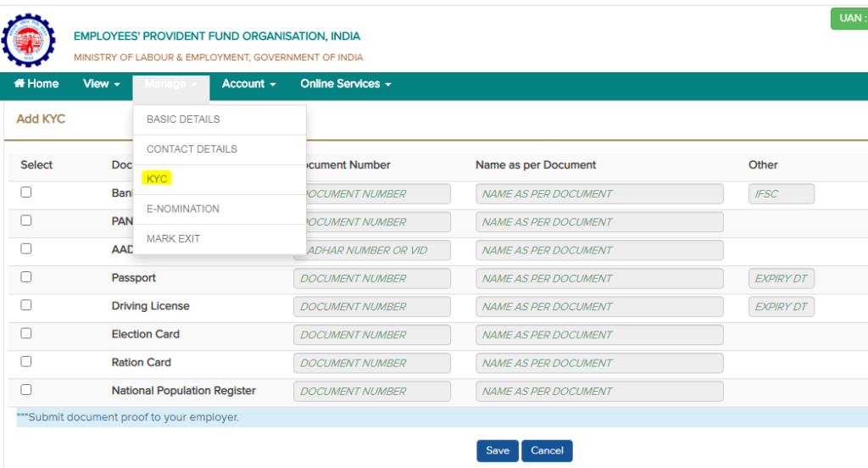868x468 pixels.
Task: Click Passport name as per document field
Action: point(599,279)
